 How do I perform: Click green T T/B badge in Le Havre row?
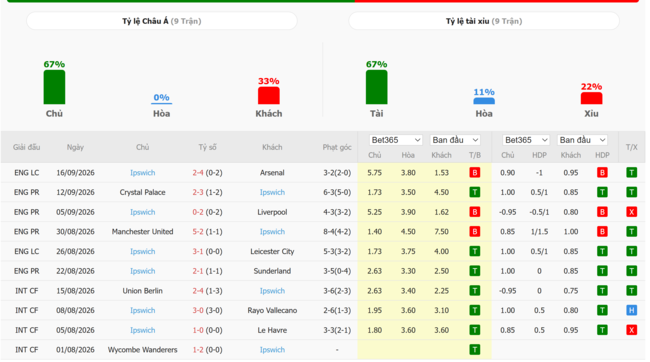click(475, 330)
